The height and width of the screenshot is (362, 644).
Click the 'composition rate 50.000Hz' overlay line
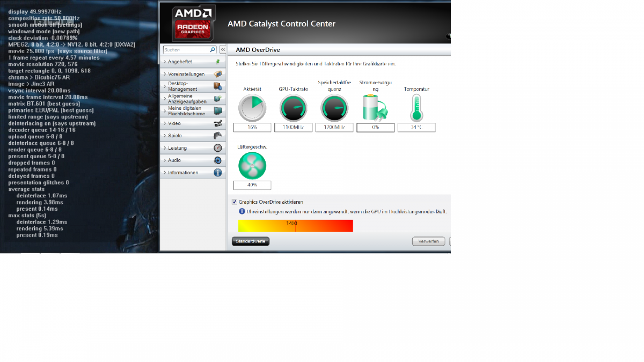click(x=43, y=18)
